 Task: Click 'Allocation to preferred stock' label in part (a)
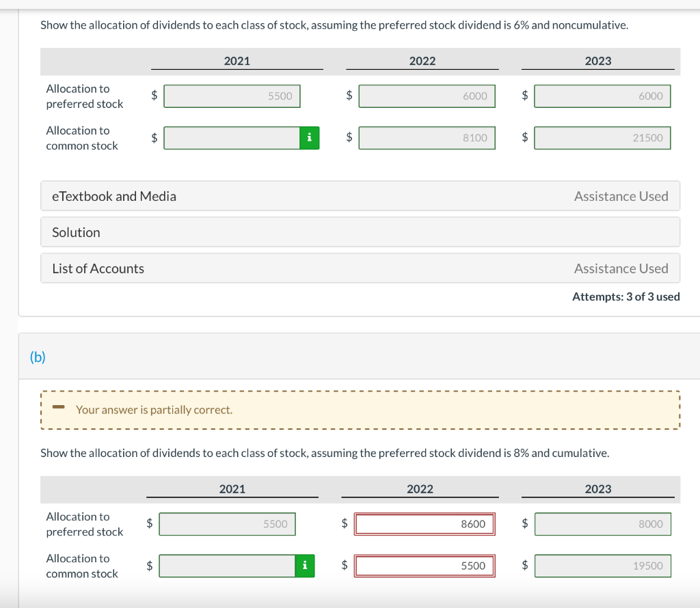[84, 96]
